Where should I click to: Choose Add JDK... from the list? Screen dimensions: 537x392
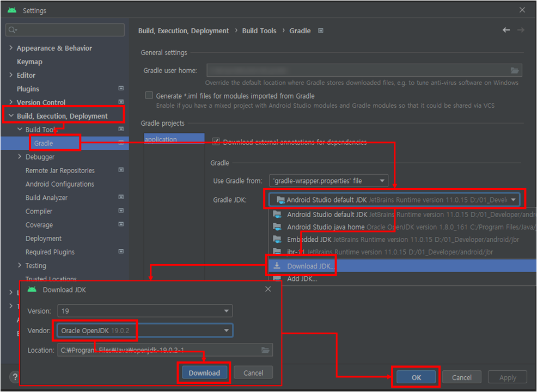coord(402,279)
